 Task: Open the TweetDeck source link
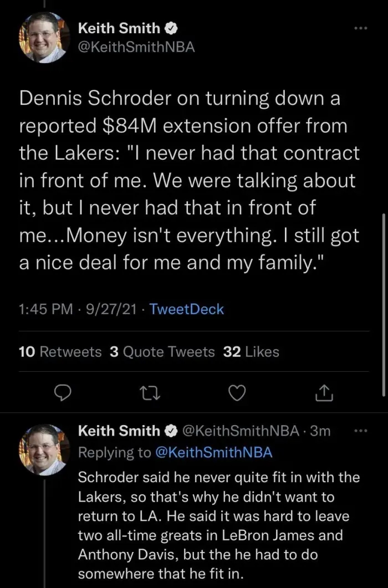188,309
